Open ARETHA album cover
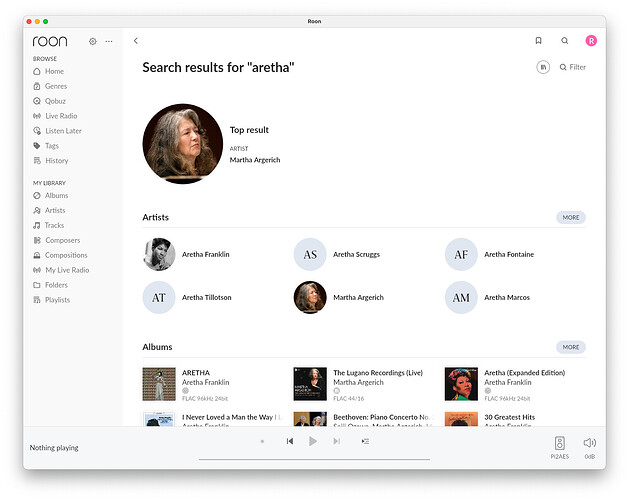This screenshot has width=629, height=500. click(x=159, y=384)
